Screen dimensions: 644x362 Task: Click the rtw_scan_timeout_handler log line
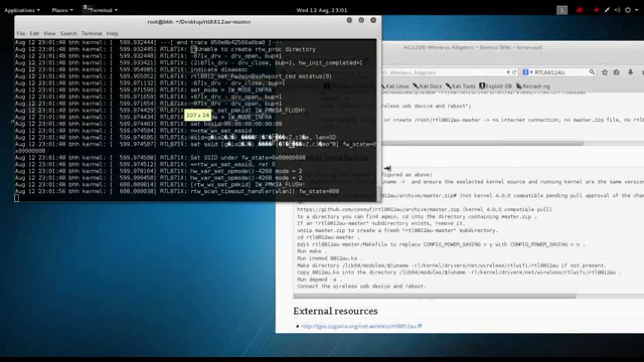coord(177,192)
